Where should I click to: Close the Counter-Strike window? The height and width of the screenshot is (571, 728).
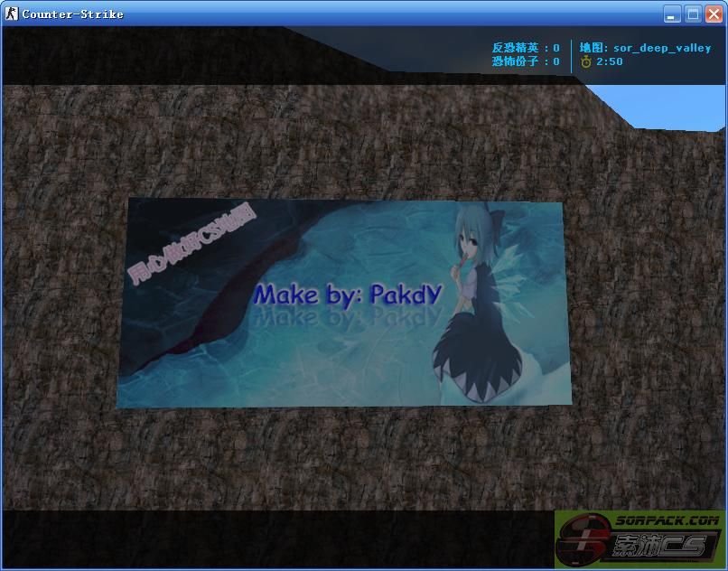click(713, 14)
